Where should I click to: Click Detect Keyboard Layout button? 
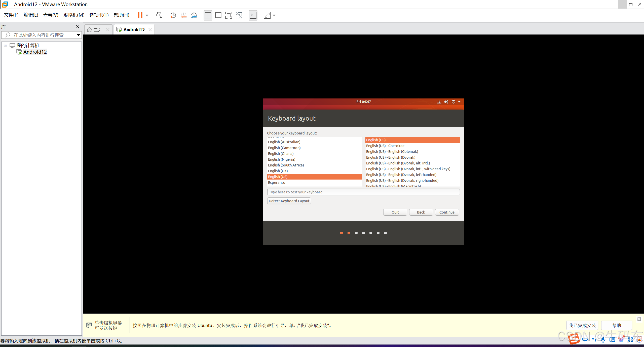[x=289, y=201]
